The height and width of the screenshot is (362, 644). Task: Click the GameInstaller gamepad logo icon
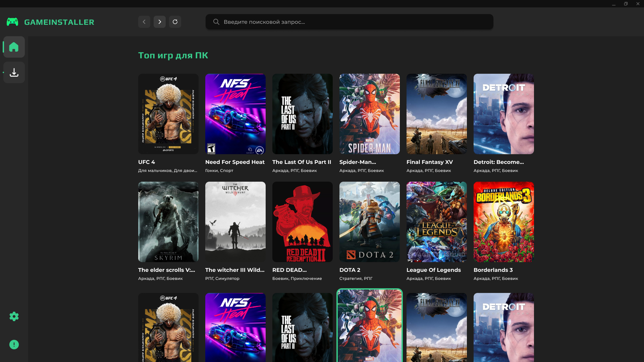12,22
